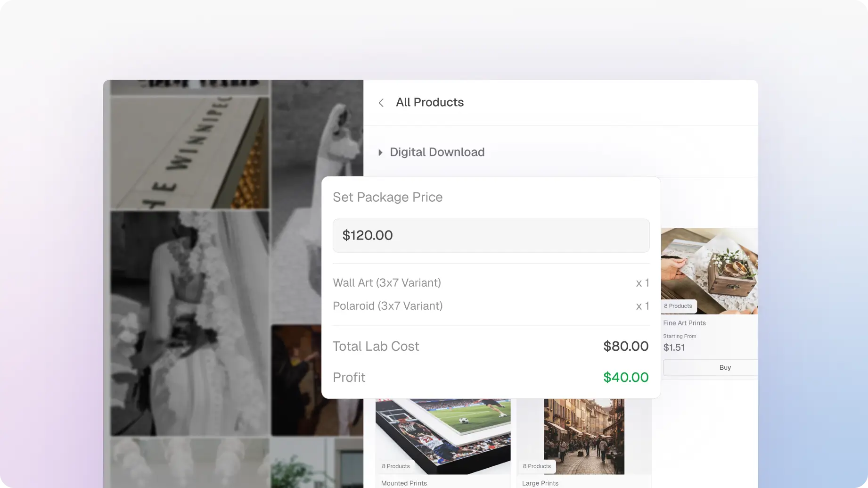Edit the $120.00 package price field
The width and height of the screenshot is (868, 488).
(x=491, y=235)
